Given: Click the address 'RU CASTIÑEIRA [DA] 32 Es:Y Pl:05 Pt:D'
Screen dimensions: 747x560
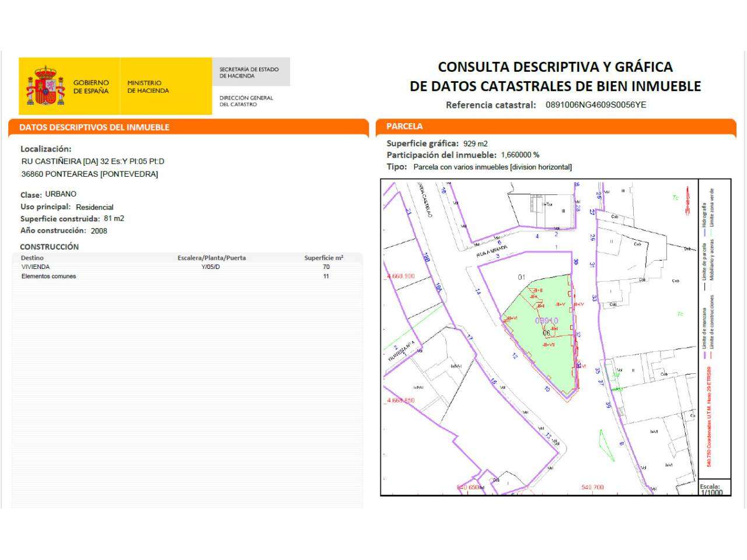Looking at the screenshot, I should pos(93,161).
